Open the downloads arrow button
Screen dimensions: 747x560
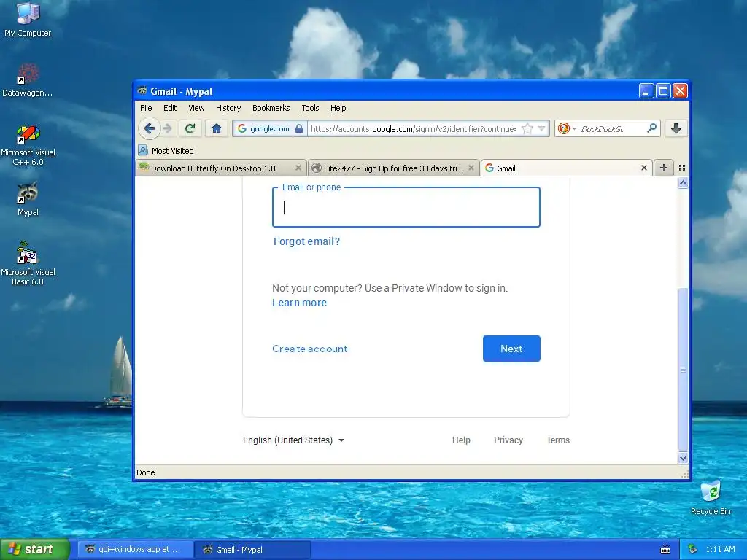pyautogui.click(x=676, y=128)
